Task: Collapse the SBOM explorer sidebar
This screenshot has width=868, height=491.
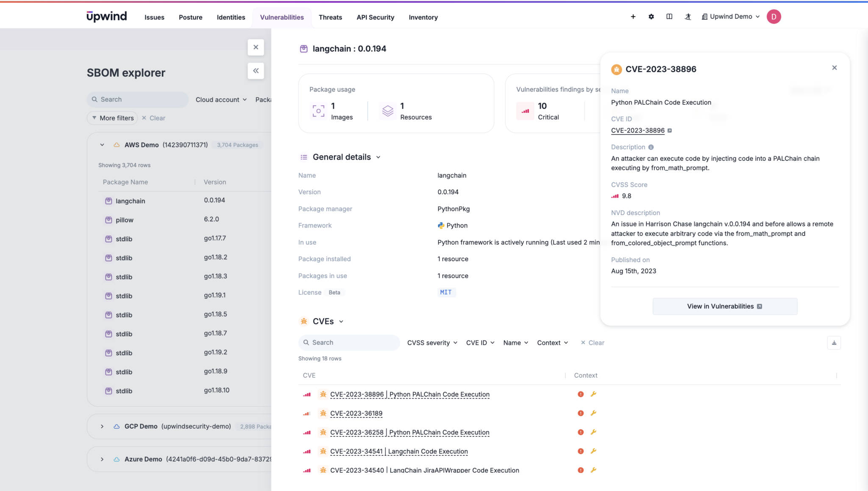Action: click(x=256, y=71)
